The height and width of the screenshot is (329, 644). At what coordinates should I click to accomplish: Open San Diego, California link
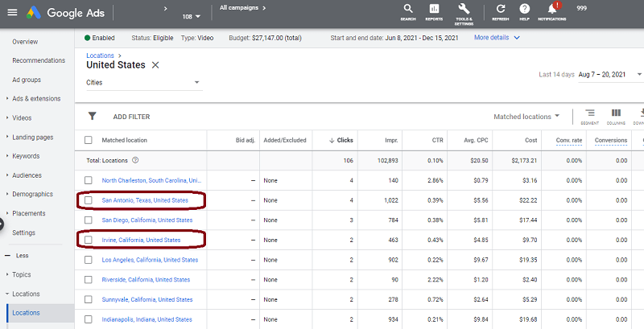[147, 220]
